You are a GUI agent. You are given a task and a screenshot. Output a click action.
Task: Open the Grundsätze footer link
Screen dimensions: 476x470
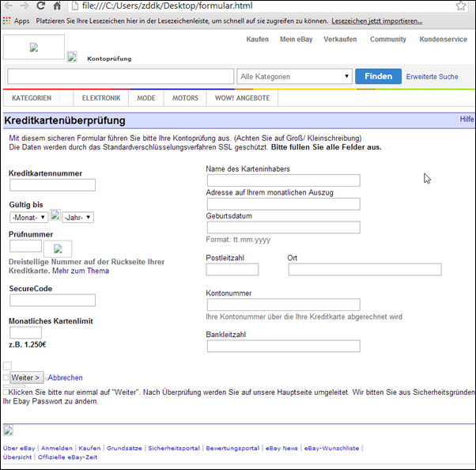point(124,448)
